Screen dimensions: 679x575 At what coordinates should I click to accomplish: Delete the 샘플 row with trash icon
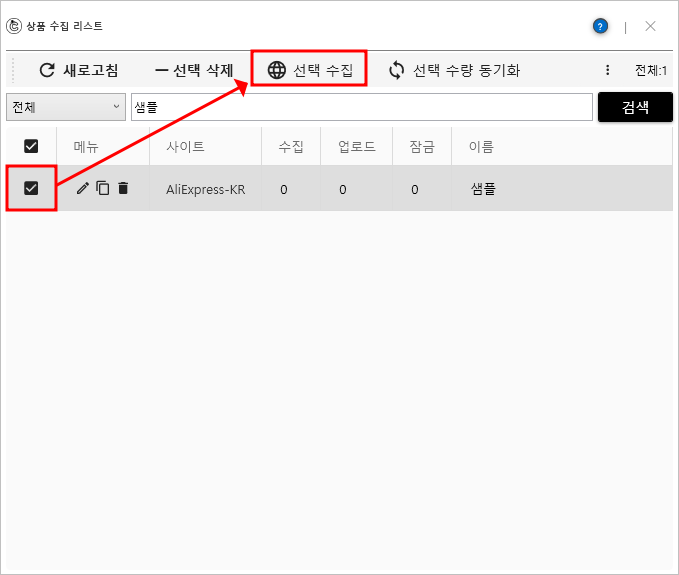click(x=123, y=188)
